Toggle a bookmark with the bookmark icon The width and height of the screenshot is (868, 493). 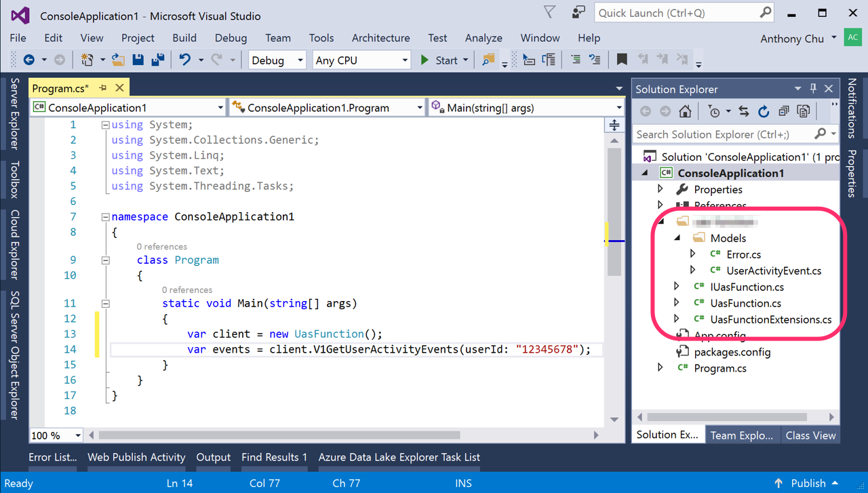[622, 60]
